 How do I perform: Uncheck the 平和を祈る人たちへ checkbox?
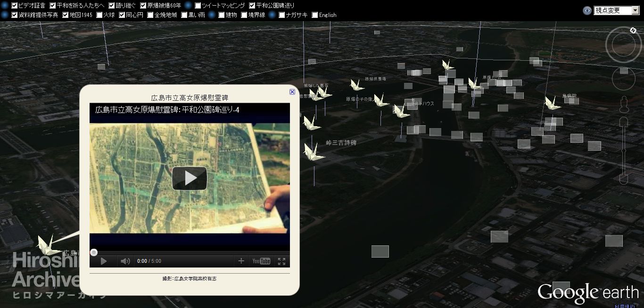tap(53, 6)
